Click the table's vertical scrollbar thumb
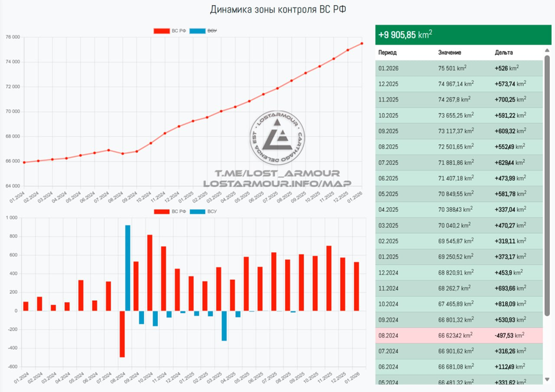Screen dimensions: 555x392 click(547, 185)
